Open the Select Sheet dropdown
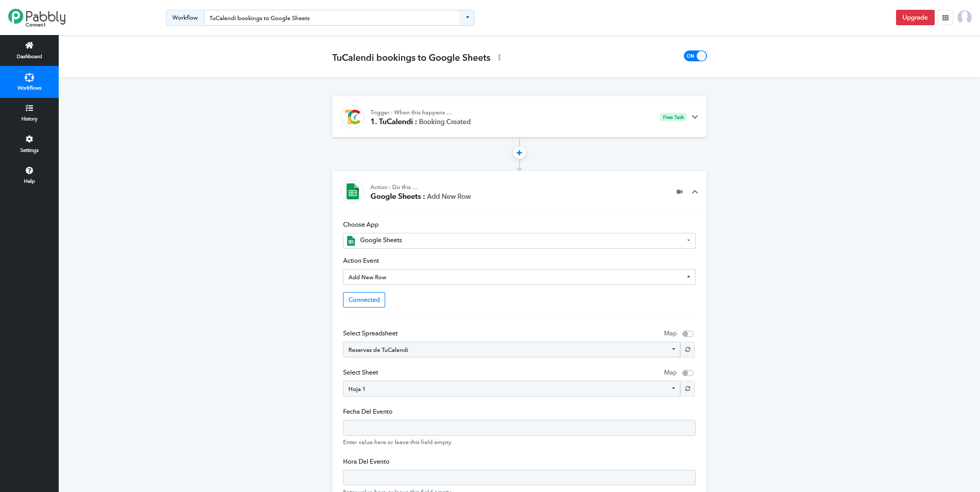 pos(511,389)
